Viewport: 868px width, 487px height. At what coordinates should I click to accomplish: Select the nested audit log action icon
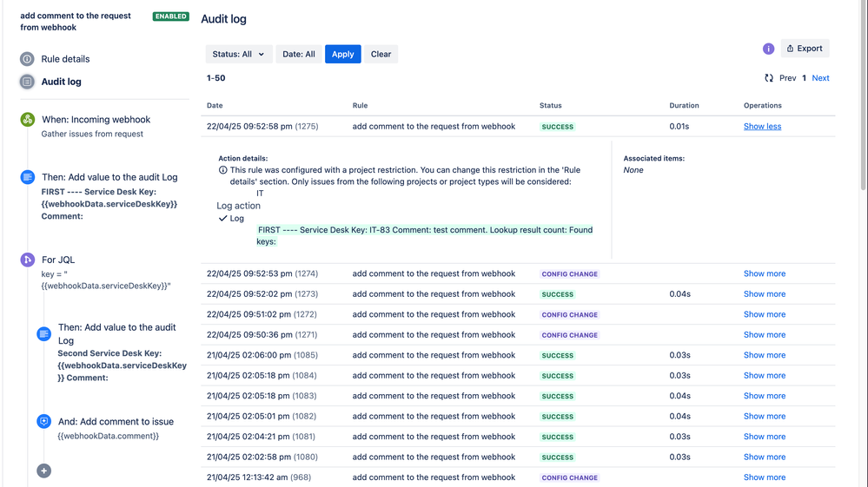pyautogui.click(x=43, y=334)
